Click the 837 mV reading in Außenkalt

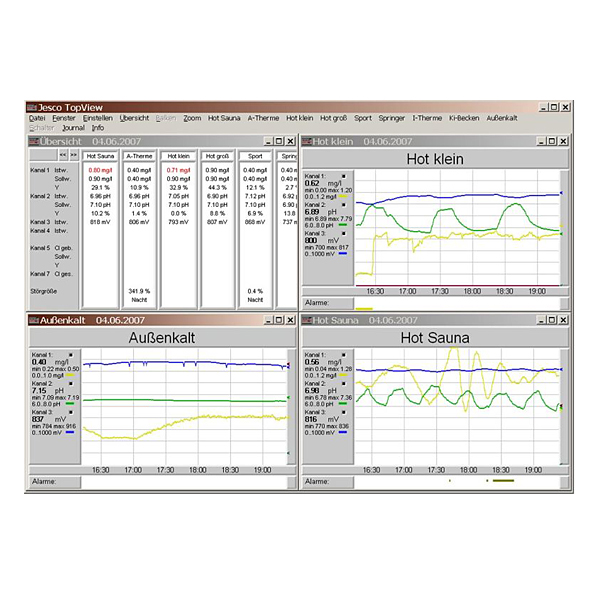(x=49, y=419)
